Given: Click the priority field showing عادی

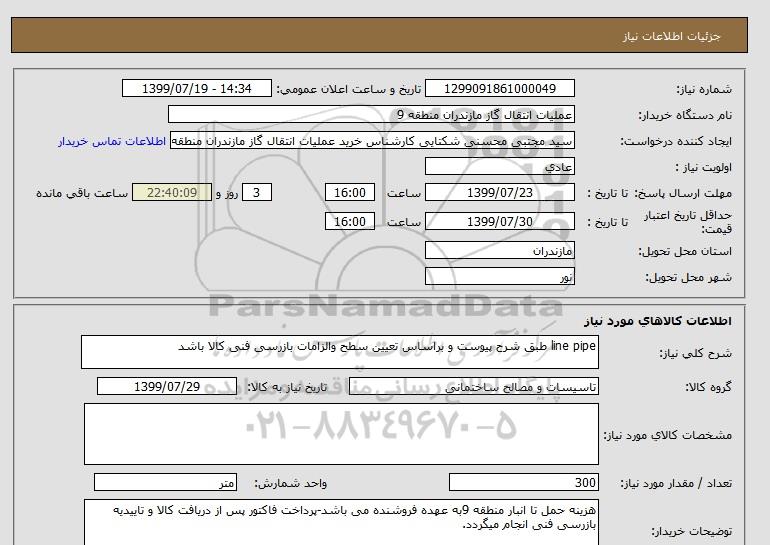Looking at the screenshot, I should pos(499,166).
